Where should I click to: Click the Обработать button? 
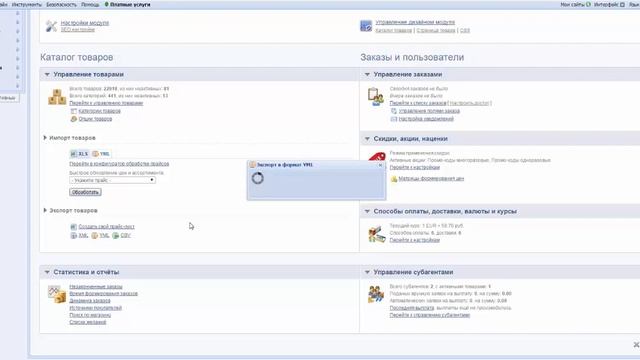[x=85, y=192]
